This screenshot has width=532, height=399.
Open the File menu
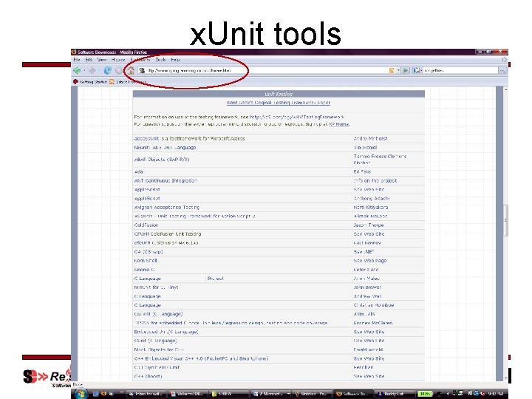(x=77, y=60)
